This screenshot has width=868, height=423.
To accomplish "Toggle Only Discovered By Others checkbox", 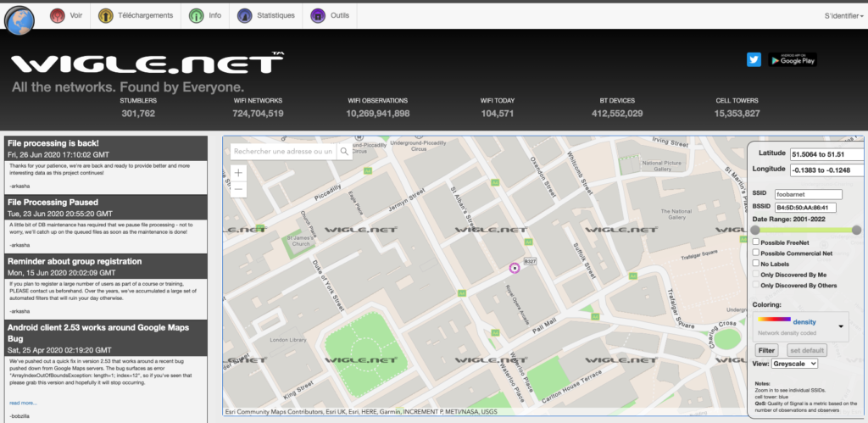I will pos(756,285).
